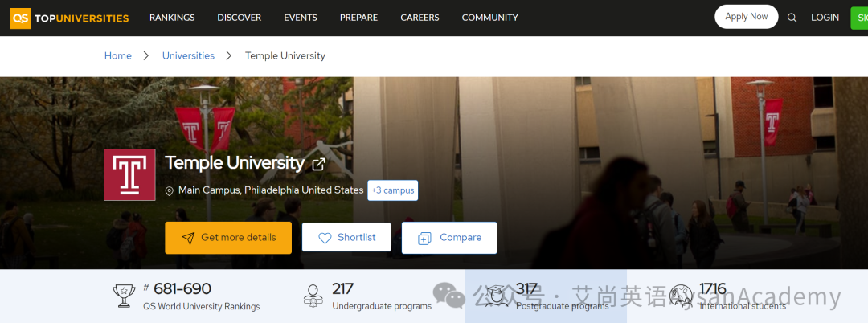Click the Compare button label
Viewport: 868px width, 331px height.
pos(461,238)
